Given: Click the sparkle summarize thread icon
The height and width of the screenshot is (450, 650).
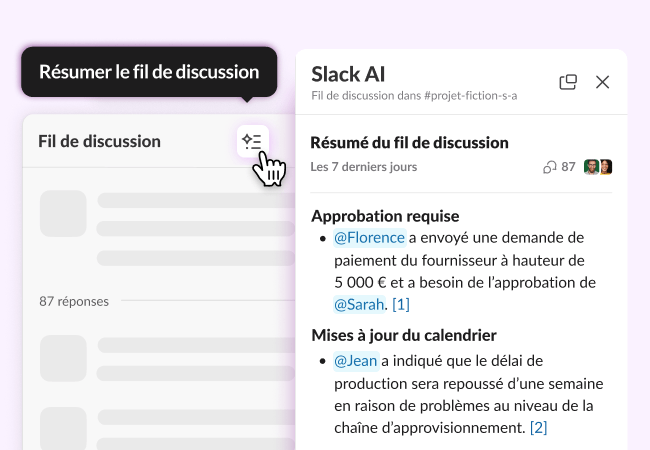Looking at the screenshot, I should click(252, 142).
